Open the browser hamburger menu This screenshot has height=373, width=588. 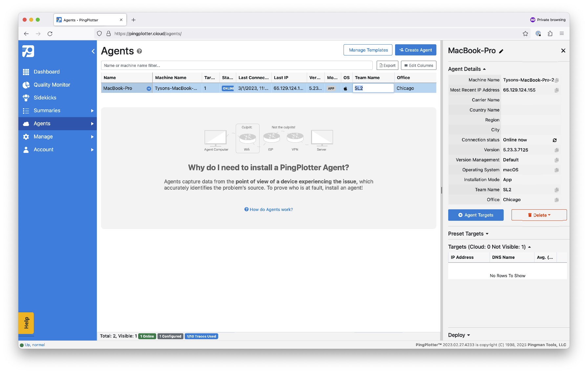(562, 33)
